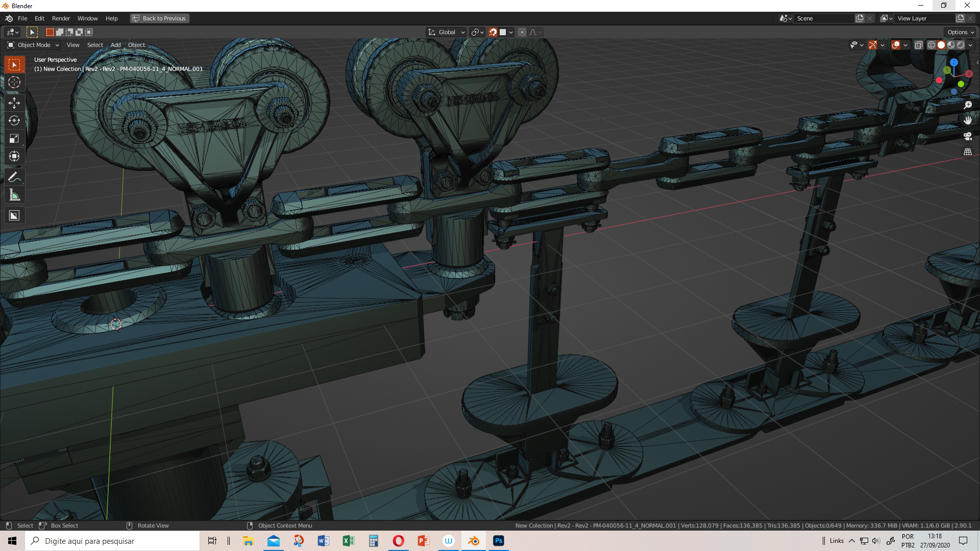Select the Rotate tool

(x=14, y=121)
